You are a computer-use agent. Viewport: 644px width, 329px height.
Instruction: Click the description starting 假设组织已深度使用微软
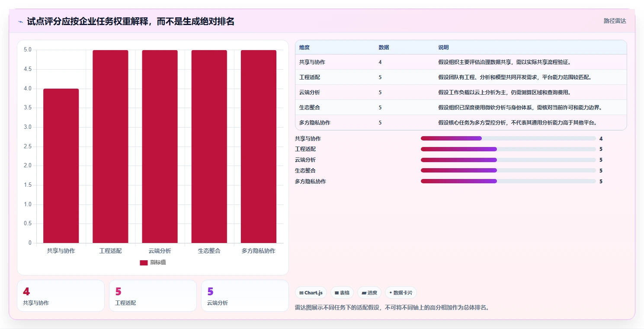click(520, 108)
